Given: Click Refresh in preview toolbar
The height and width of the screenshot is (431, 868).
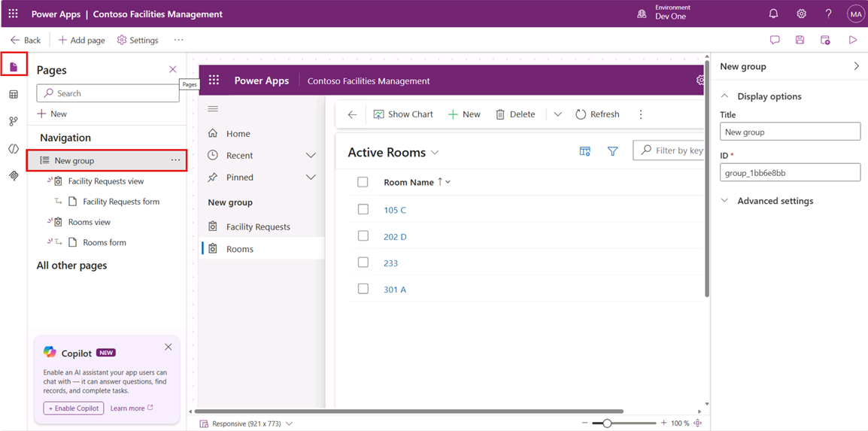Looking at the screenshot, I should (597, 114).
